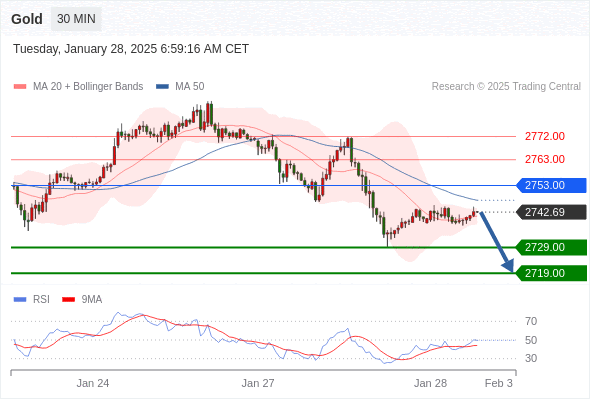Viewport: 590px width, 400px height.
Task: Click the red 9MA legend swatch
Action: click(68, 300)
